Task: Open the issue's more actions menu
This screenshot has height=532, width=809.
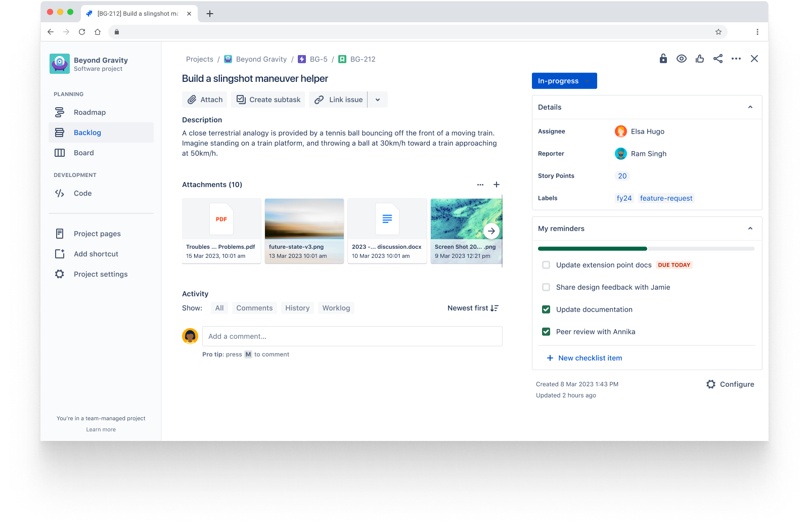Action: 736,59
